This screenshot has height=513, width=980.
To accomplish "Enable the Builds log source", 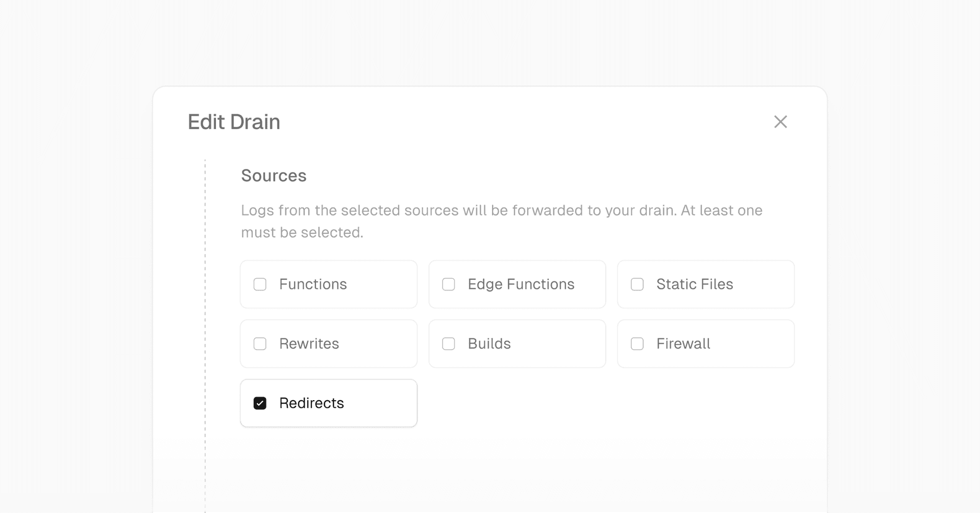I will click(449, 344).
